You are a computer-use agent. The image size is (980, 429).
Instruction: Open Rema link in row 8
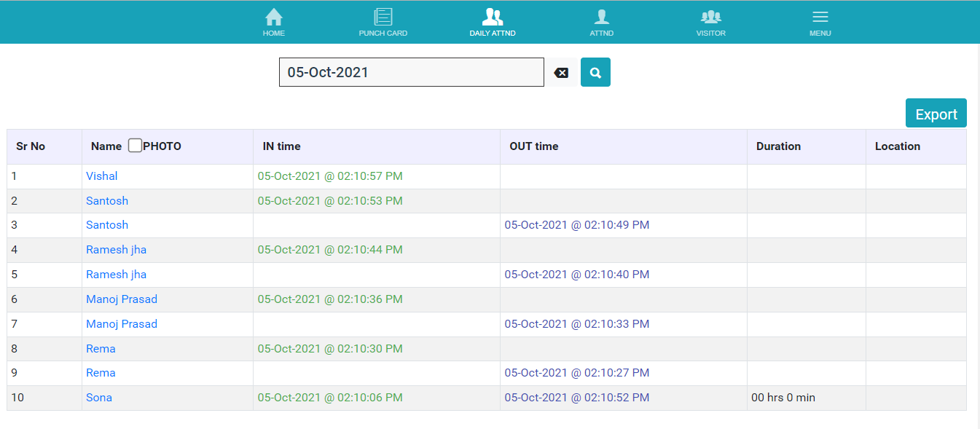coord(101,349)
